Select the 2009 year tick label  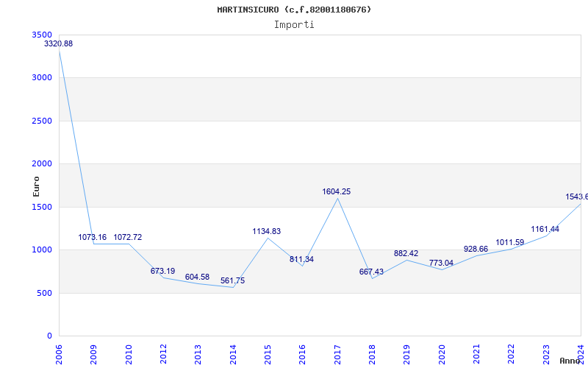[94, 354]
